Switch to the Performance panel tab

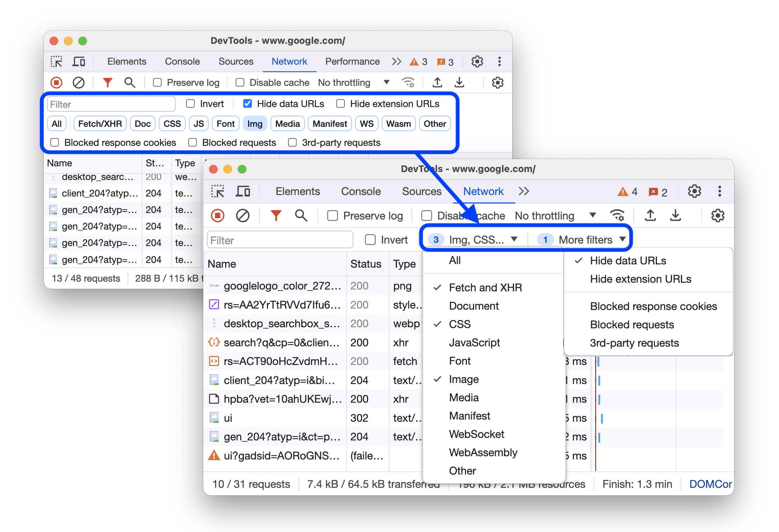tap(353, 62)
